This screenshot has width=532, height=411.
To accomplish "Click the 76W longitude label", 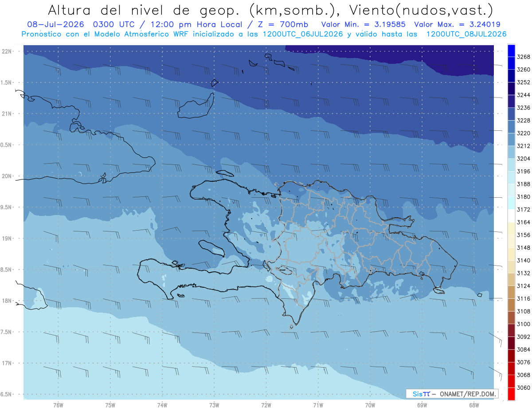I will [x=58, y=405].
